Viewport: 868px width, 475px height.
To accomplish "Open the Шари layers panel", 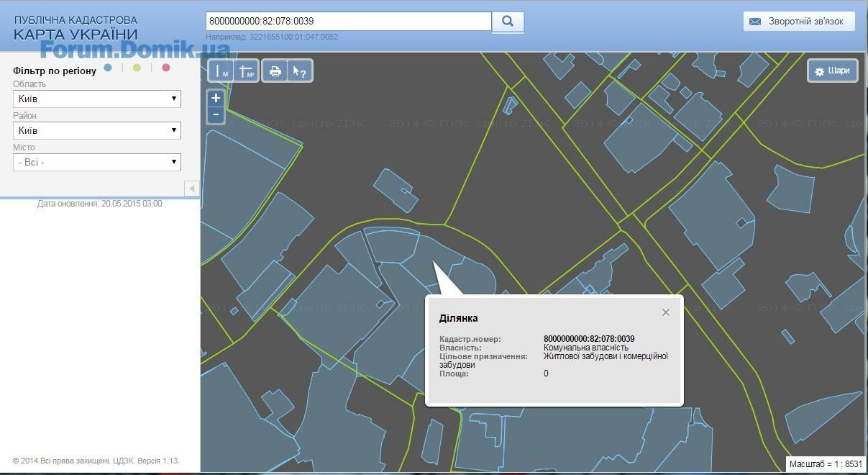I will (832, 71).
